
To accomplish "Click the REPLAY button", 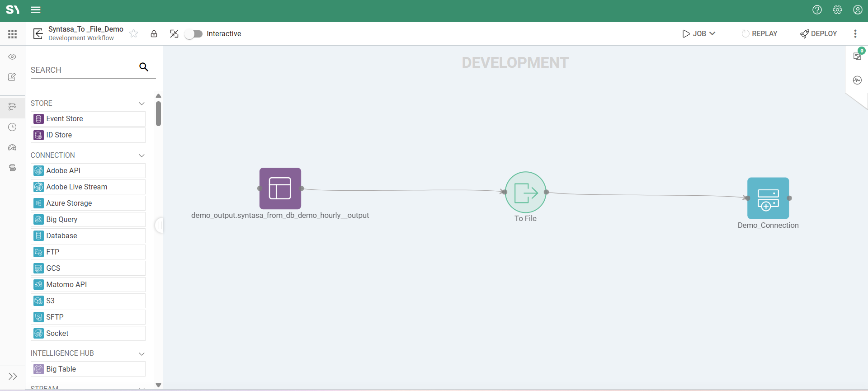I will [x=759, y=34].
